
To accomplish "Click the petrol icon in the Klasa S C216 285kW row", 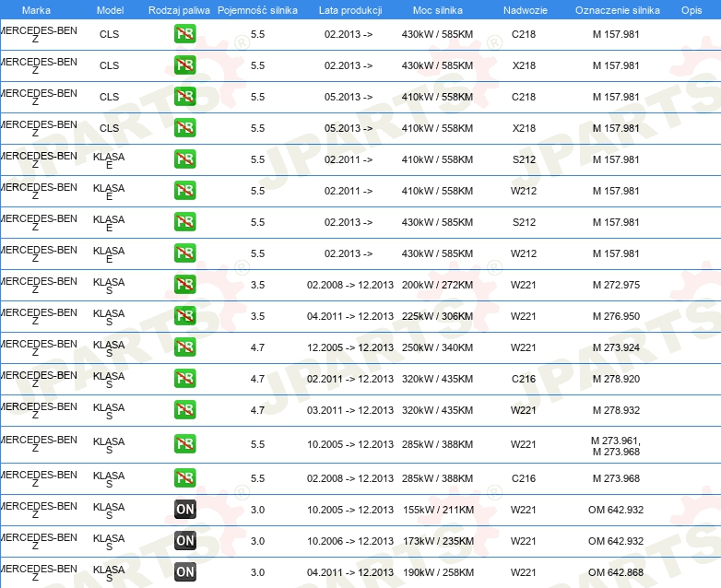I will (x=184, y=478).
